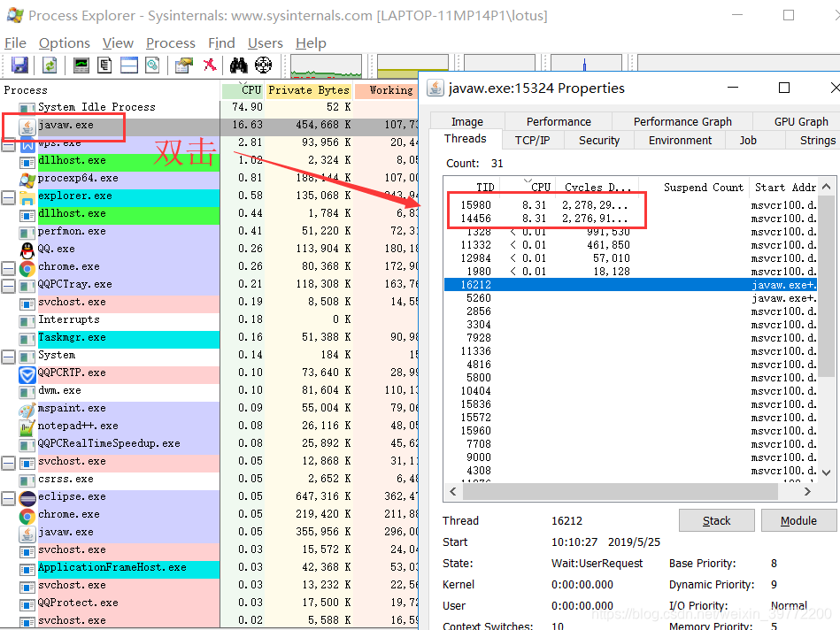
Task: Click the Kill Process red X icon
Action: 210,65
